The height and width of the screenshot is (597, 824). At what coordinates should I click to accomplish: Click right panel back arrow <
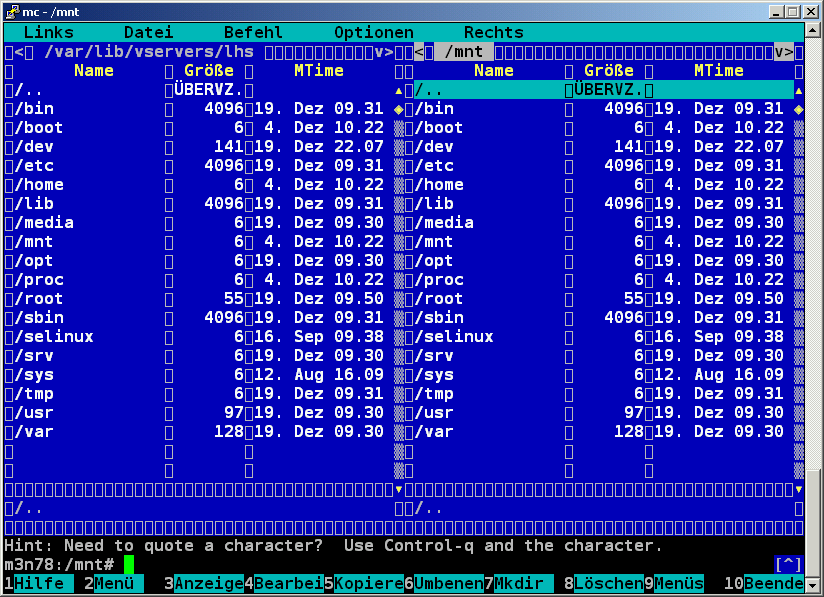coord(424,52)
